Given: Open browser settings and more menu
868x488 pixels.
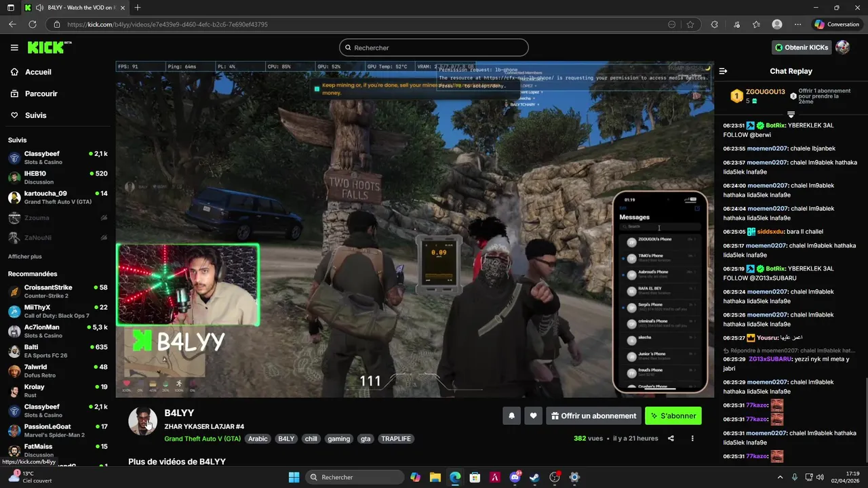Looking at the screenshot, I should tap(797, 24).
